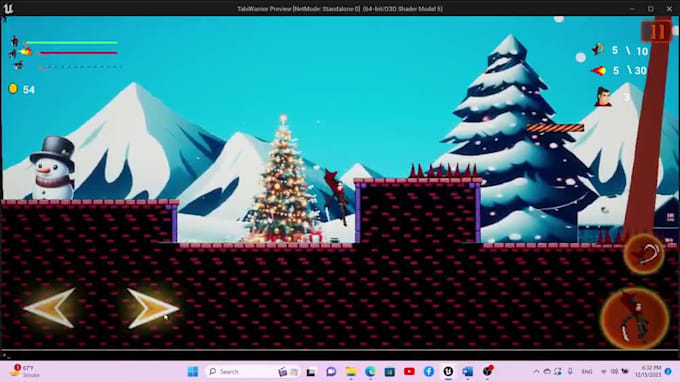Click the ENG language indicator
The image size is (680, 382).
click(587, 372)
